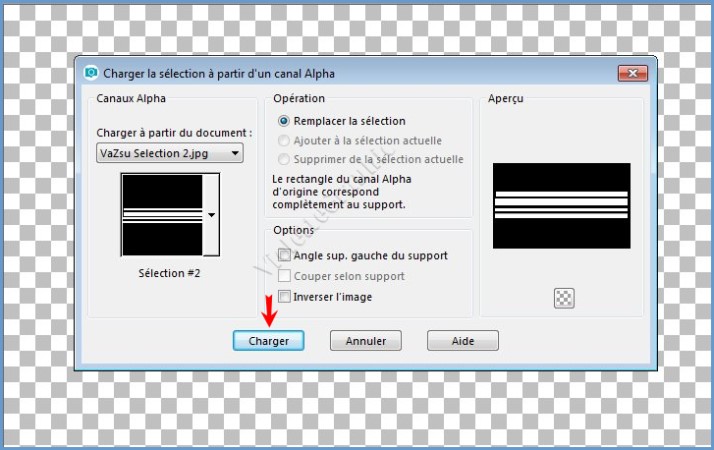Choose Supprimer de la sélection actuelle
Image resolution: width=714 pixels, height=450 pixels.
(x=285, y=159)
